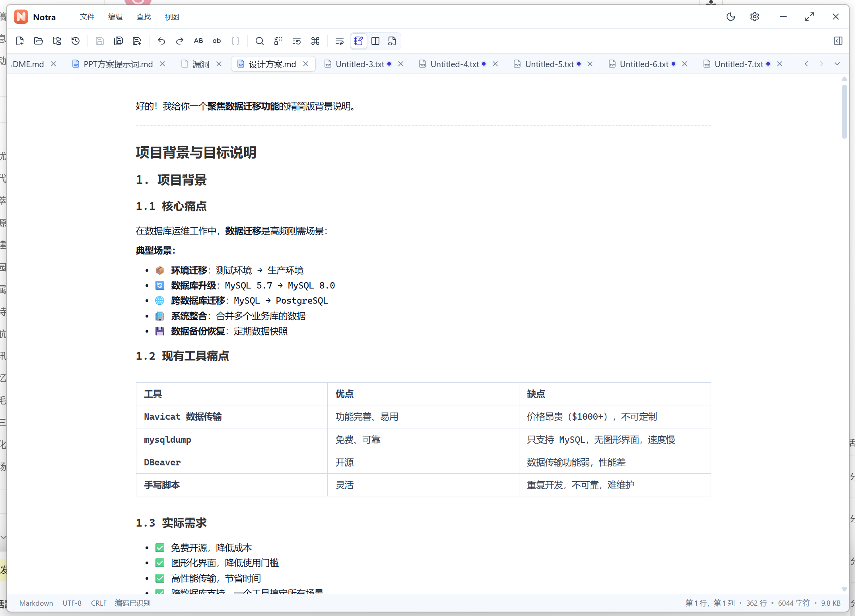The image size is (855, 616).
Task: Convert text to lowercase with ab icon
Action: tap(217, 41)
